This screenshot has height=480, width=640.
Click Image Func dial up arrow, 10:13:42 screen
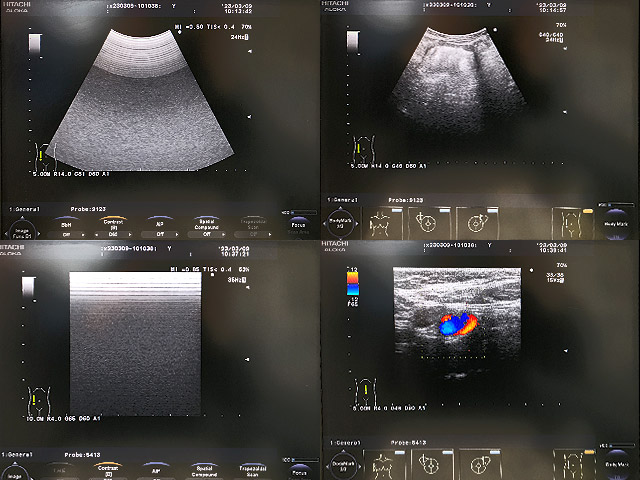22,218
